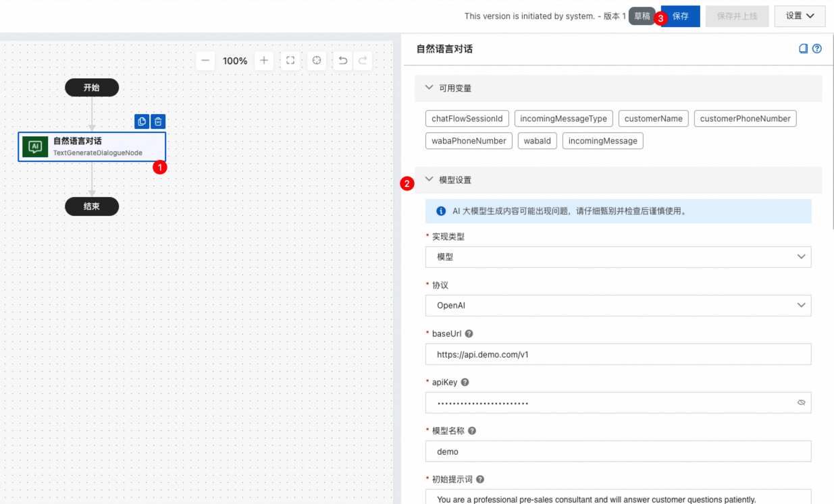Viewport: 834px width, 504px height.
Task: Click 'This version is initiated by system' text
Action: [x=529, y=16]
